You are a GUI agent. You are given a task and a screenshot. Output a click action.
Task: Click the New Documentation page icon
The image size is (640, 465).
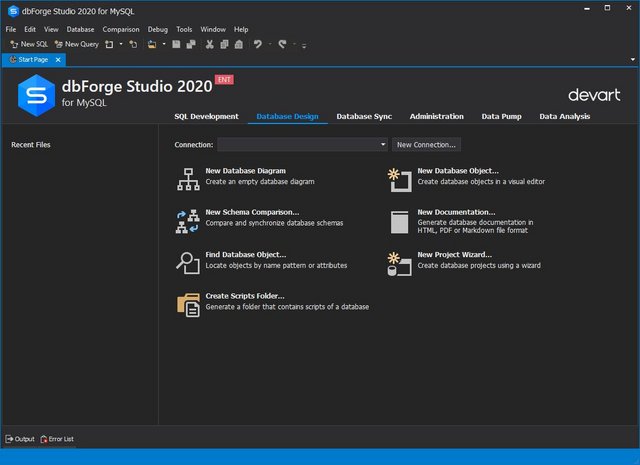(399, 222)
